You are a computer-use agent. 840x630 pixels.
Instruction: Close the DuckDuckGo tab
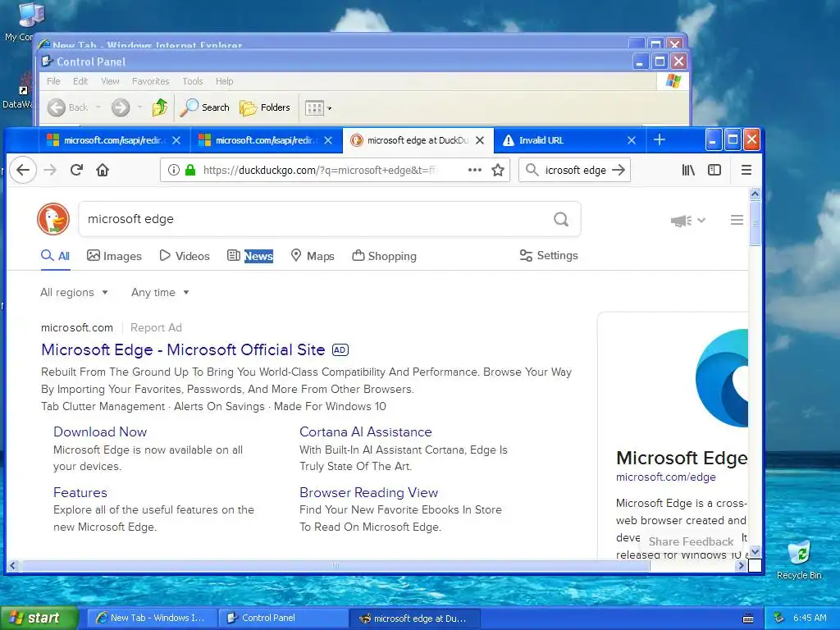(x=480, y=140)
